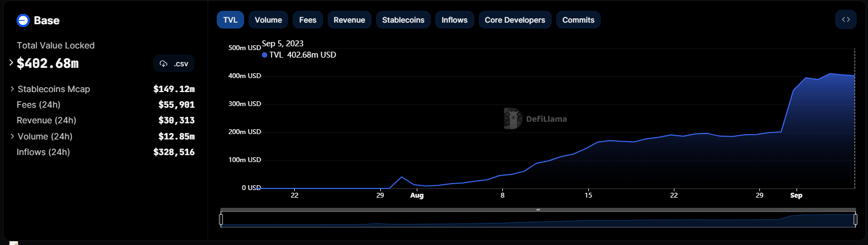Image resolution: width=868 pixels, height=245 pixels.
Task: Show the Commits chart data
Action: 578,20
